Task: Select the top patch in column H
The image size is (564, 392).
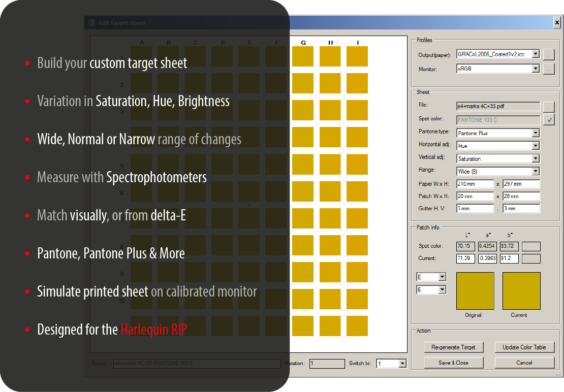Action: 330,56
